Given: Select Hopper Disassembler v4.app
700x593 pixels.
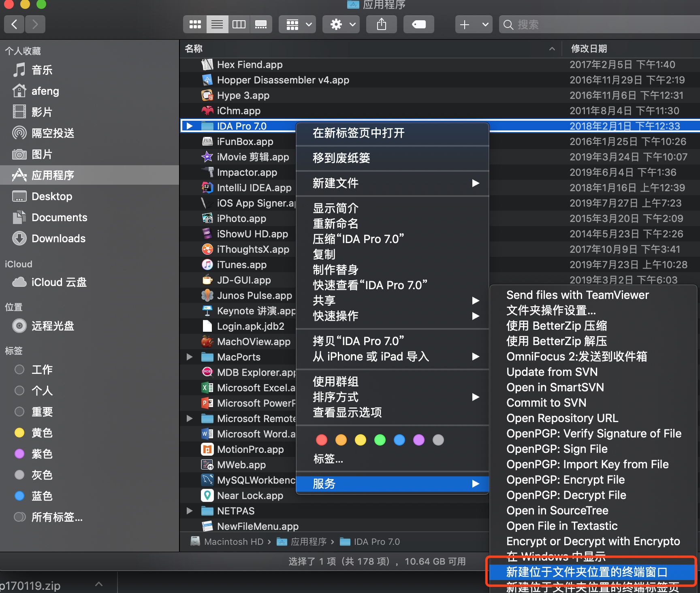Looking at the screenshot, I should (x=440, y=80).
